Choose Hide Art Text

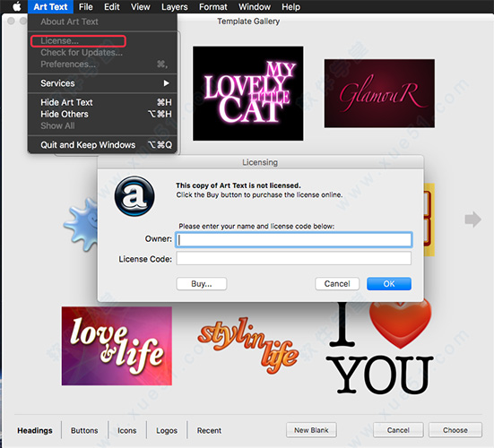point(102,102)
